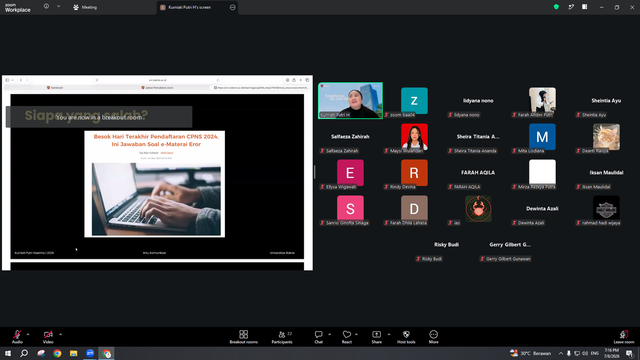Open video options arrow next to Video

coord(60,334)
